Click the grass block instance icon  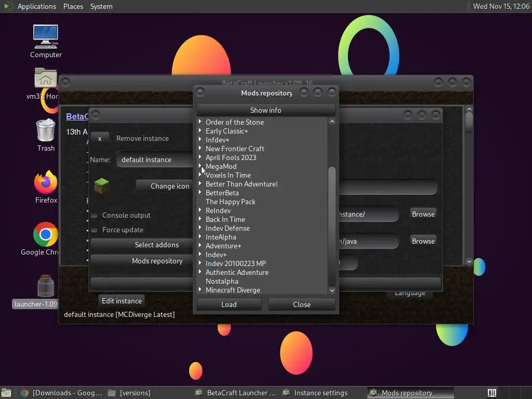pos(101,185)
